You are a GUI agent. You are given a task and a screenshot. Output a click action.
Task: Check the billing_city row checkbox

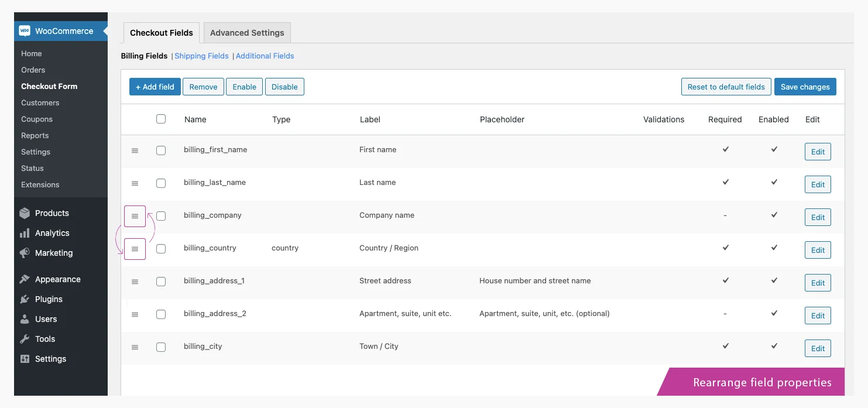tap(161, 347)
